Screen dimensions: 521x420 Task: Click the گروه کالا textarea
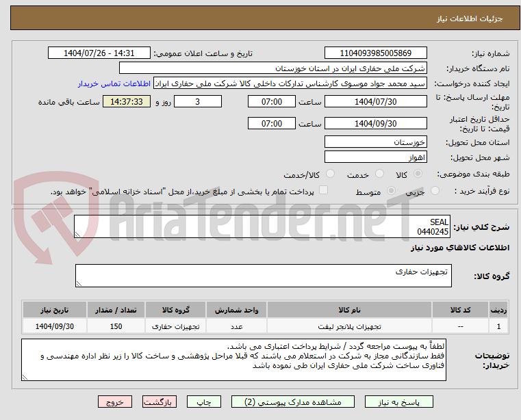point(264,276)
